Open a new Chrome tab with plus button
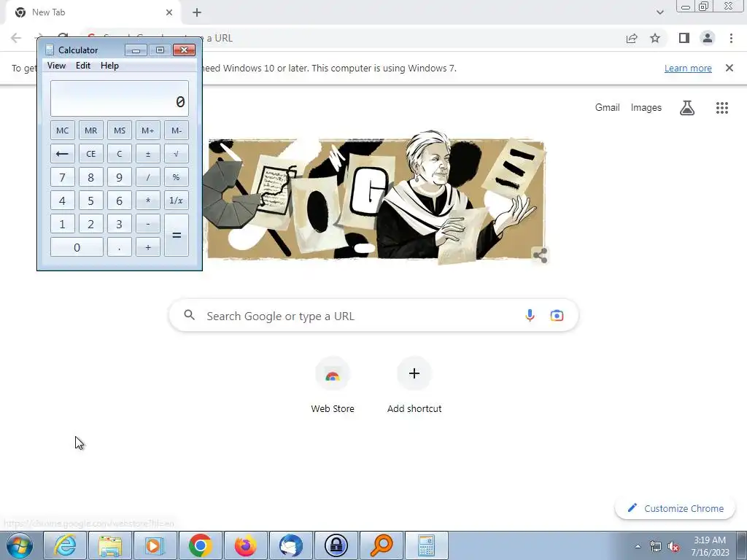The height and width of the screenshot is (560, 747). (x=197, y=12)
